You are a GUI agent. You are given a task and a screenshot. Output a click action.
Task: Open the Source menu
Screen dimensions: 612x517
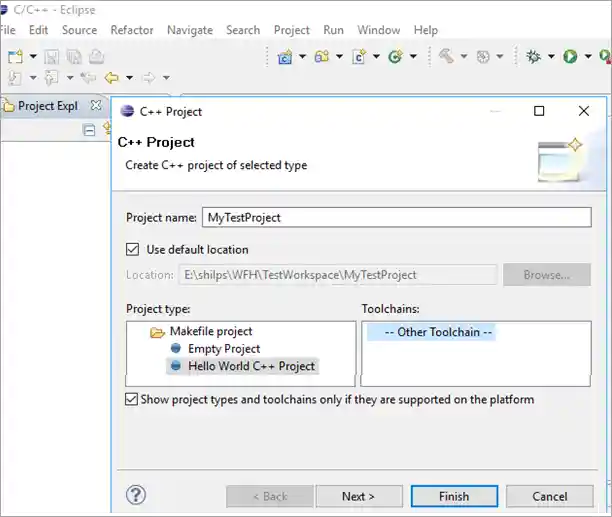[80, 30]
